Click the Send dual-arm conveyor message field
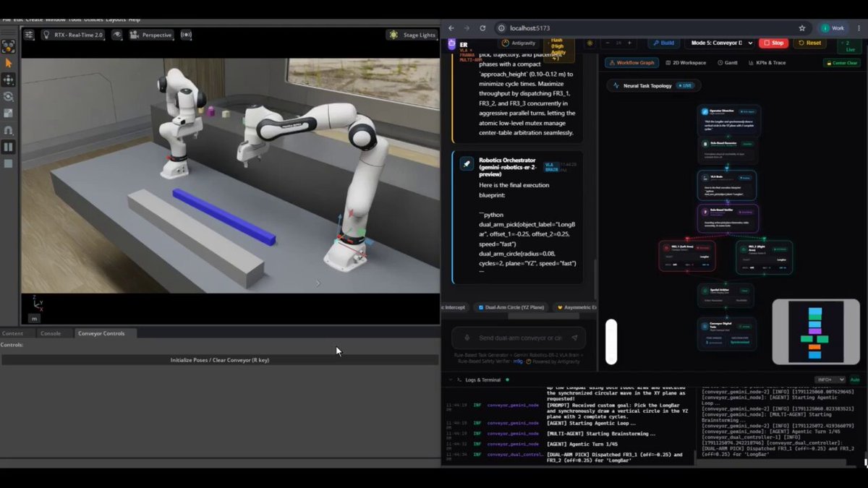The width and height of the screenshot is (868, 488). point(519,338)
